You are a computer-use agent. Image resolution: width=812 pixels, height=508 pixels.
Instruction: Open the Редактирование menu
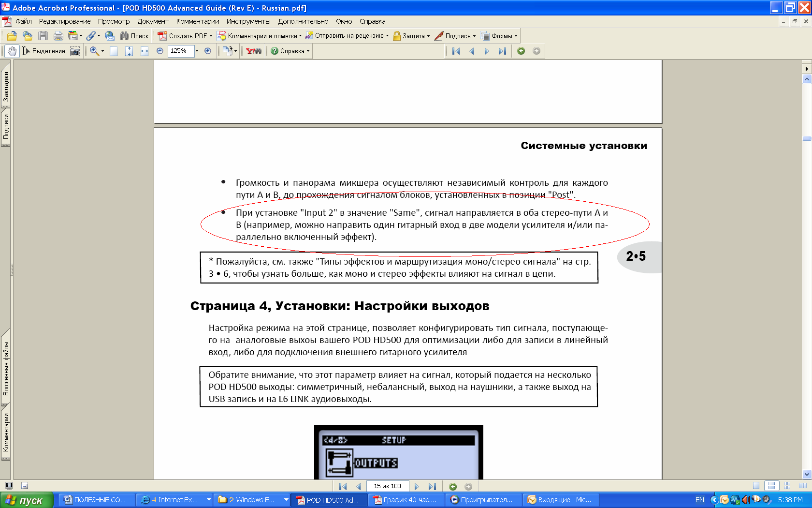(x=65, y=21)
